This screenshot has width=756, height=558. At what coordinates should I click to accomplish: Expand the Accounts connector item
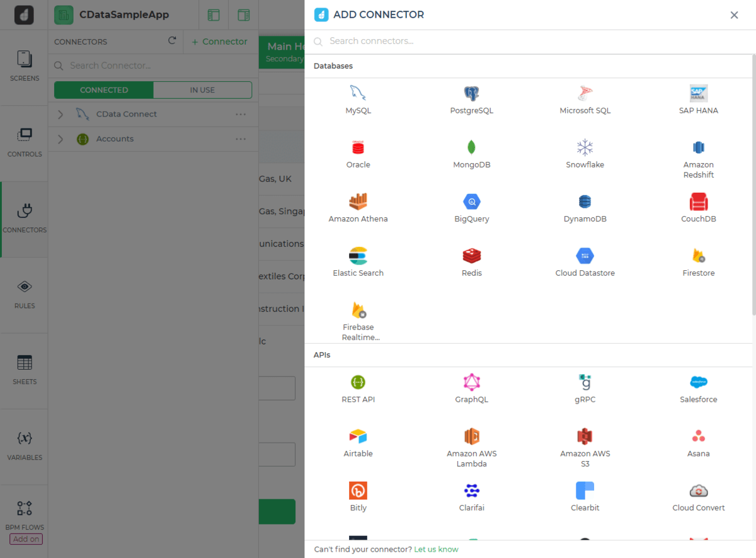60,139
